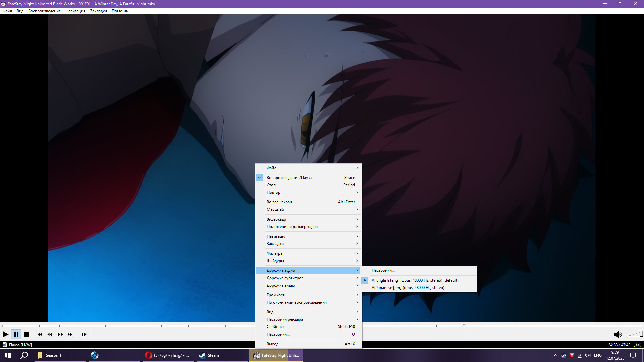
Task: Click the seek bar position handle
Action: (464, 326)
